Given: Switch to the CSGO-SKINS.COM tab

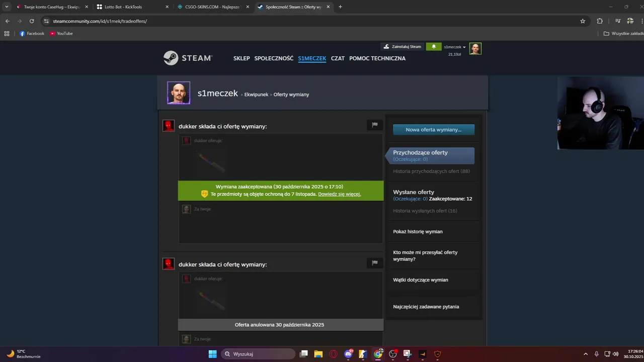Looking at the screenshot, I should tap(213, 7).
